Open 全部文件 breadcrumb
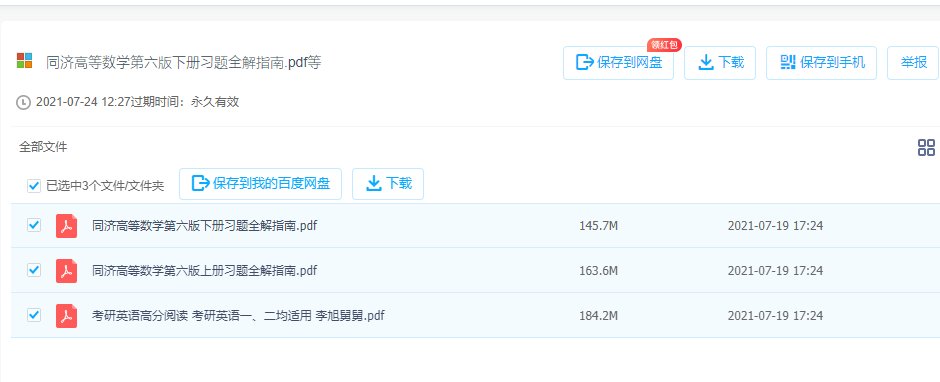 click(x=43, y=147)
